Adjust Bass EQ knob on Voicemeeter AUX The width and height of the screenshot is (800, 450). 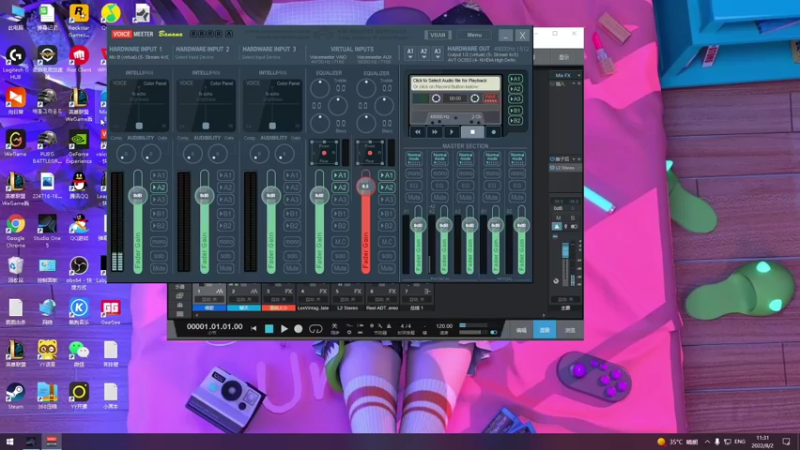coord(366,123)
